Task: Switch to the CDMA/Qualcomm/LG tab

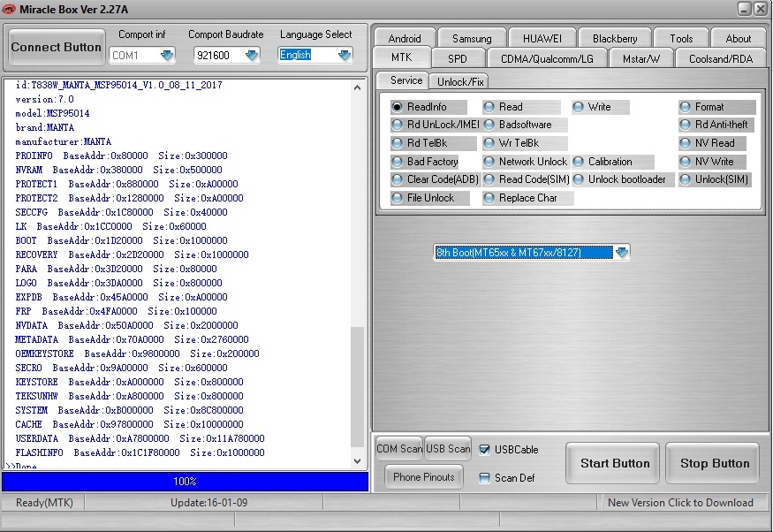Action: (x=547, y=58)
